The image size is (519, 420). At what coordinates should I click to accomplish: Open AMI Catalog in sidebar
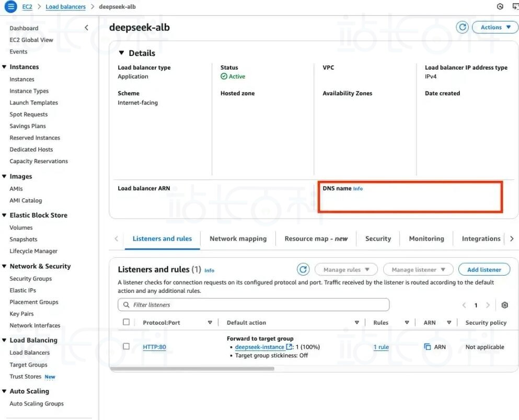[x=26, y=200]
